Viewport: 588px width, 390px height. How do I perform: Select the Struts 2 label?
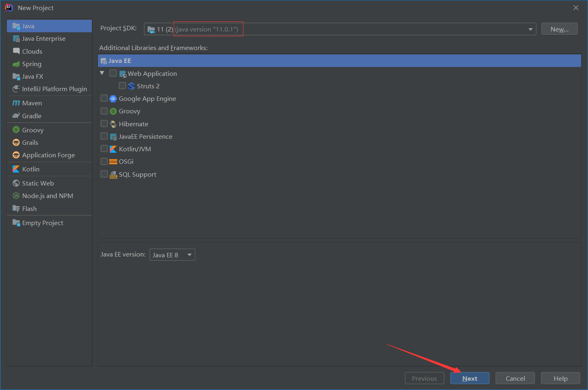[x=148, y=86]
